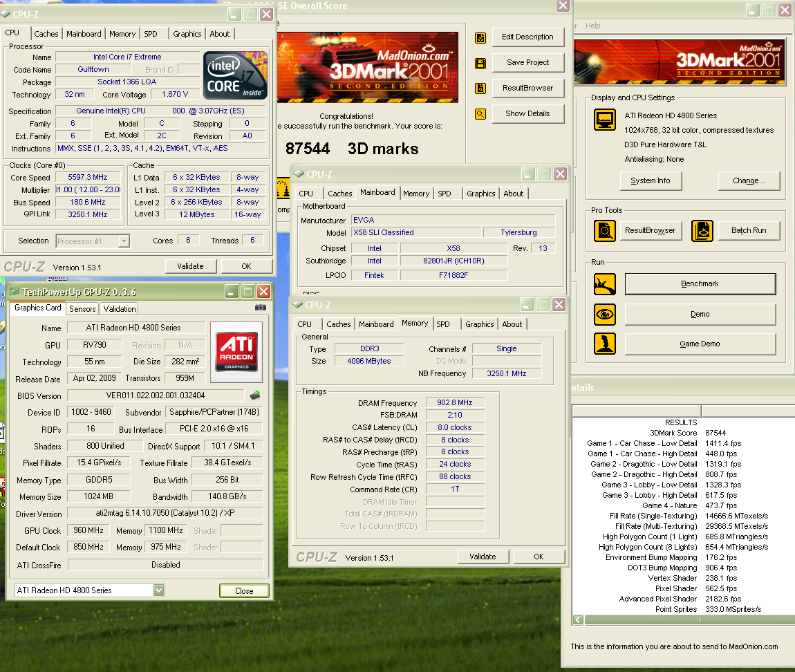Click the Memory Size value 4096 MBytes
This screenshot has height=672, width=795.
[x=369, y=361]
